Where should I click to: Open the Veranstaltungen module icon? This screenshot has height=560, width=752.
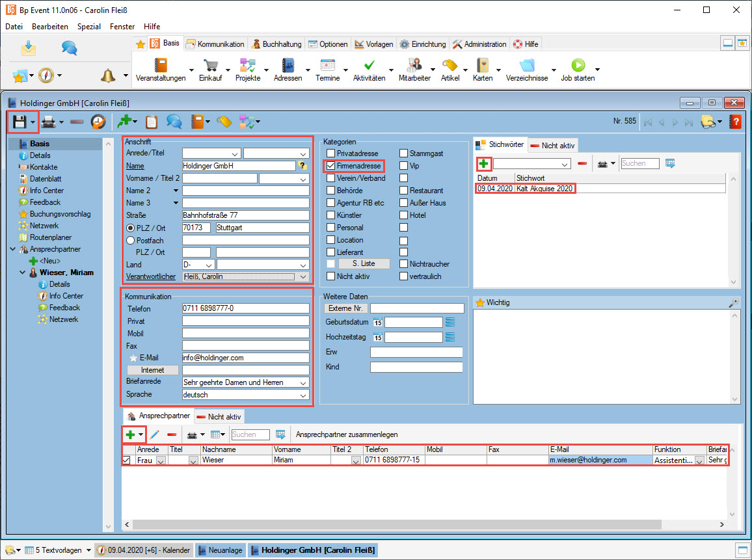point(160,66)
